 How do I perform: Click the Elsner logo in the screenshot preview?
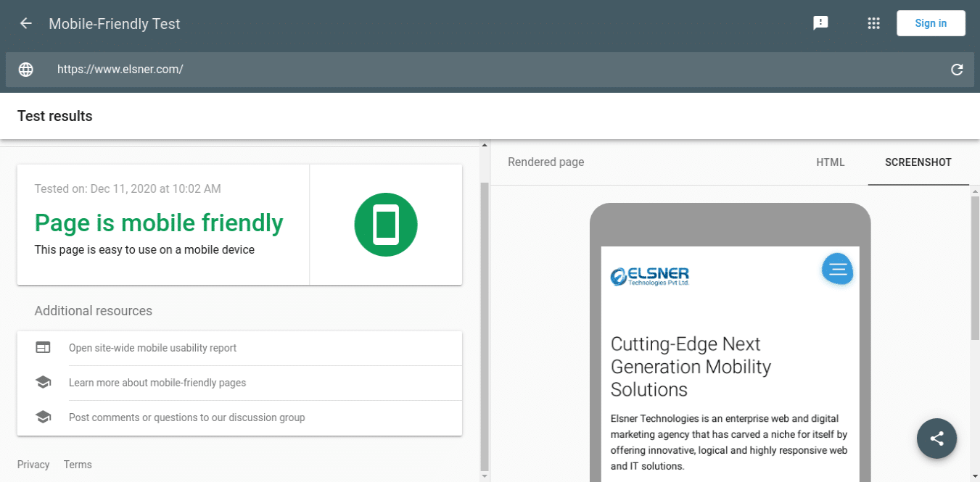pyautogui.click(x=649, y=275)
